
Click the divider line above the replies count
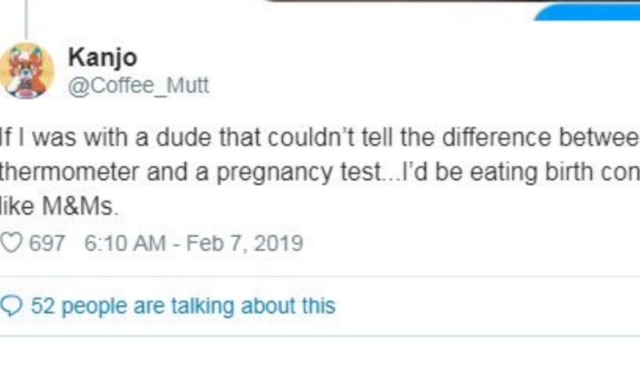(x=320, y=277)
